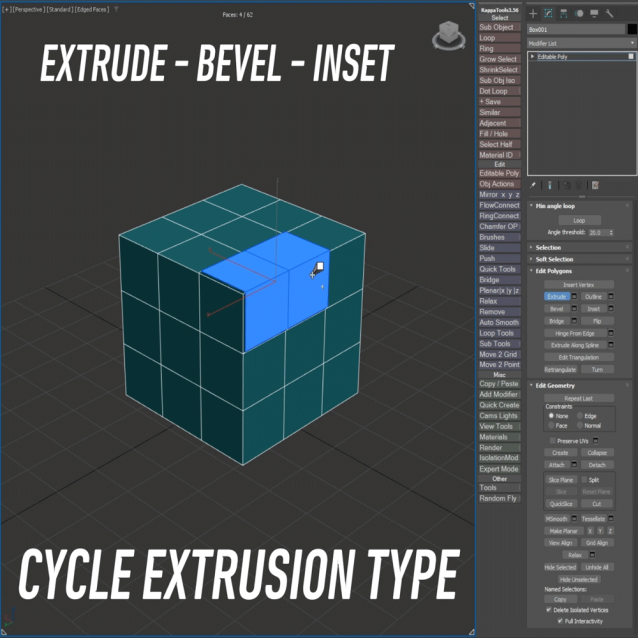
Task: Click the ViewCube in the viewport
Action: [447, 38]
